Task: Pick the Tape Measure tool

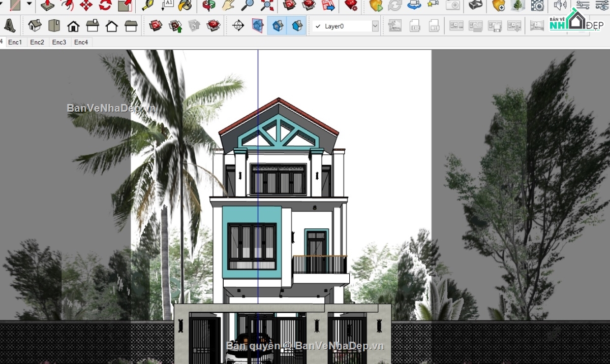Action: click(148, 6)
